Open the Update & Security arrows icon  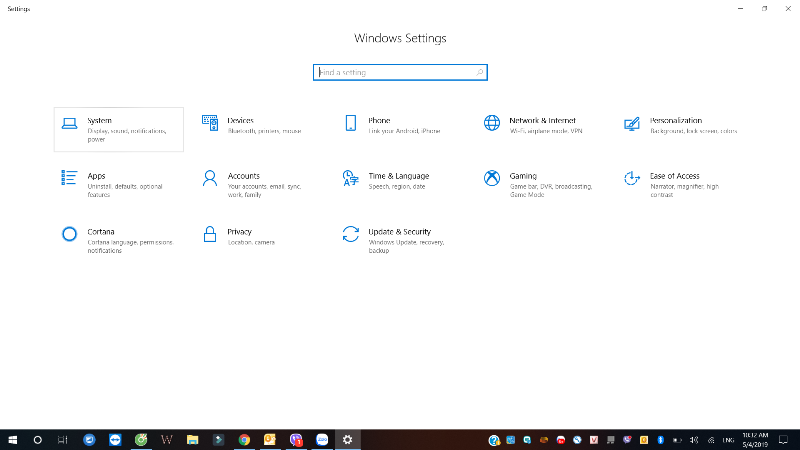point(351,234)
